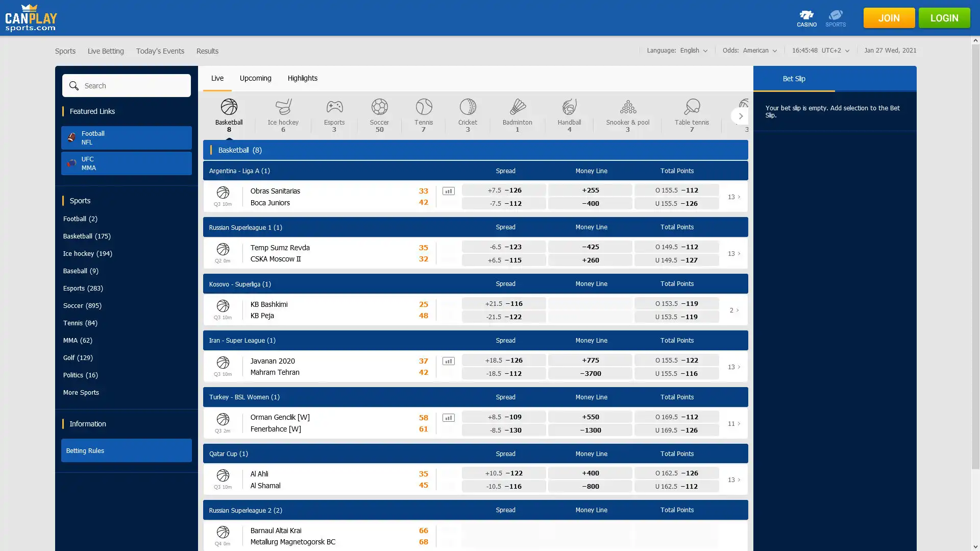Expand 2 more markets for KB Bashkimi
The image size is (980, 551).
[734, 310]
